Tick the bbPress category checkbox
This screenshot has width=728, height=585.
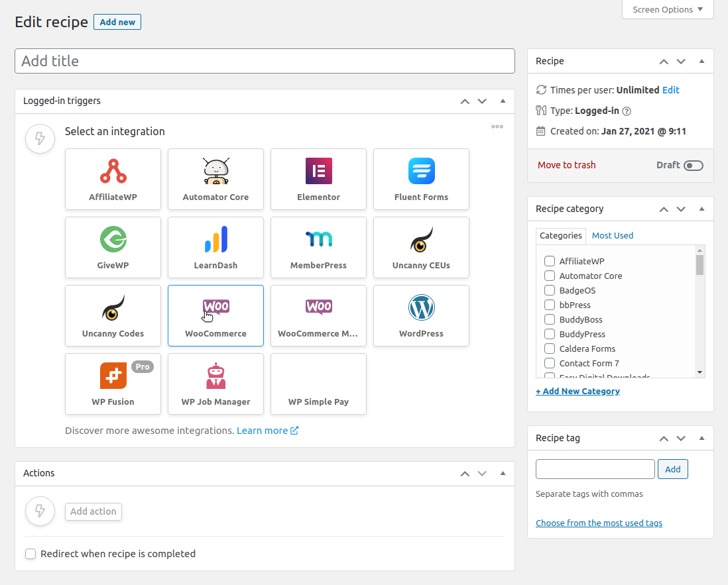[549, 305]
